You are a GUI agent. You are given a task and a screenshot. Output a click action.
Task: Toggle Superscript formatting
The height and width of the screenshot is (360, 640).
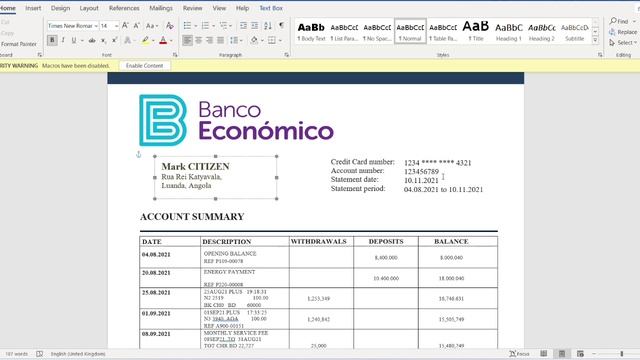click(115, 40)
